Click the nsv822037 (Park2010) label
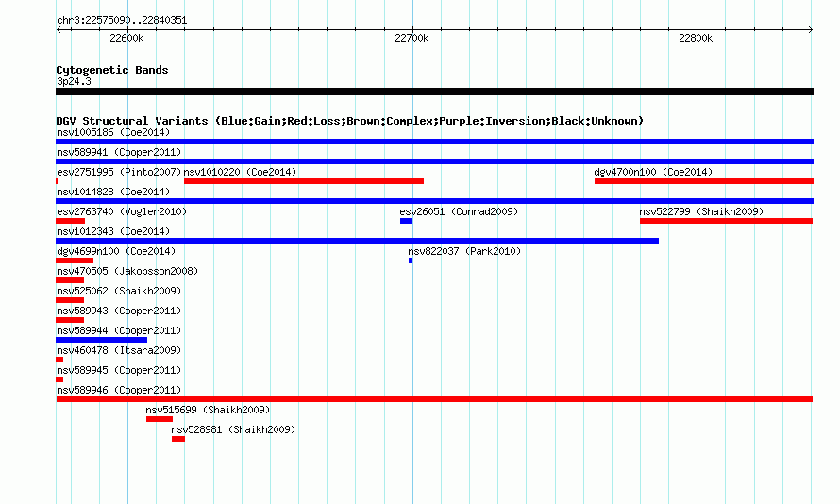The height and width of the screenshot is (504, 840). click(464, 251)
